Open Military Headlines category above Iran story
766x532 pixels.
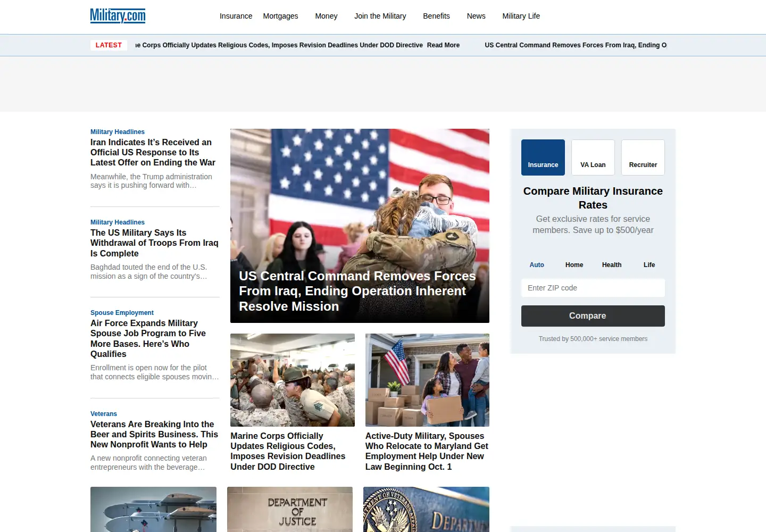point(118,132)
